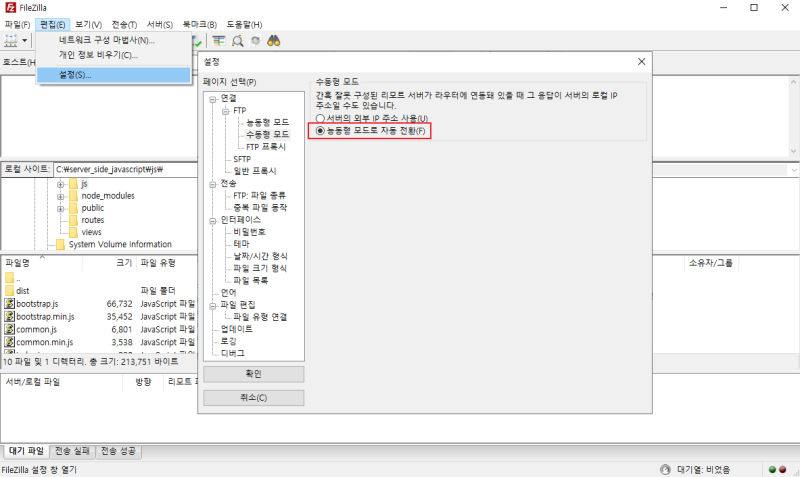Open the remote site path dropdown arrow
Image resolution: width=800 pixels, height=477 pixels.
[x=794, y=170]
